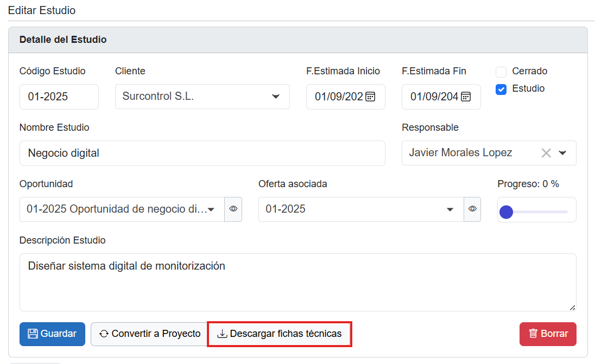This screenshot has width=595, height=364.
Task: Clear the Responsable selection with X icon
Action: coord(546,153)
